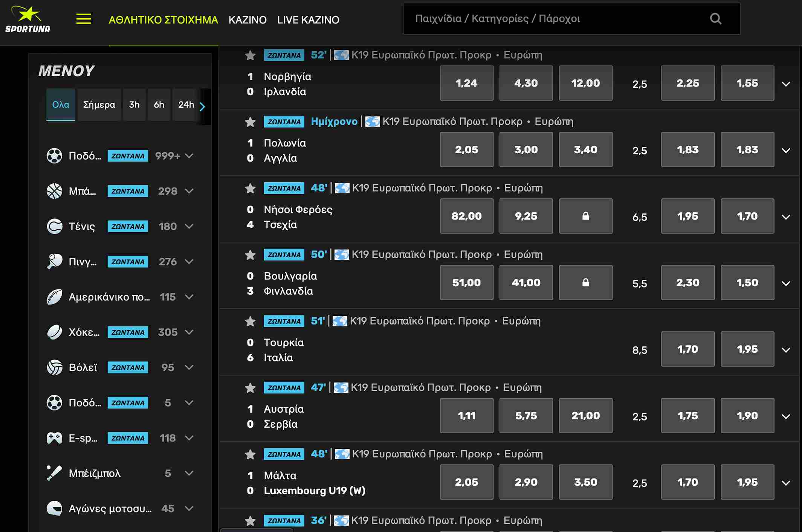This screenshot has height=532, width=802.
Task: Click the E-sports gamepad icon
Action: [x=55, y=438]
